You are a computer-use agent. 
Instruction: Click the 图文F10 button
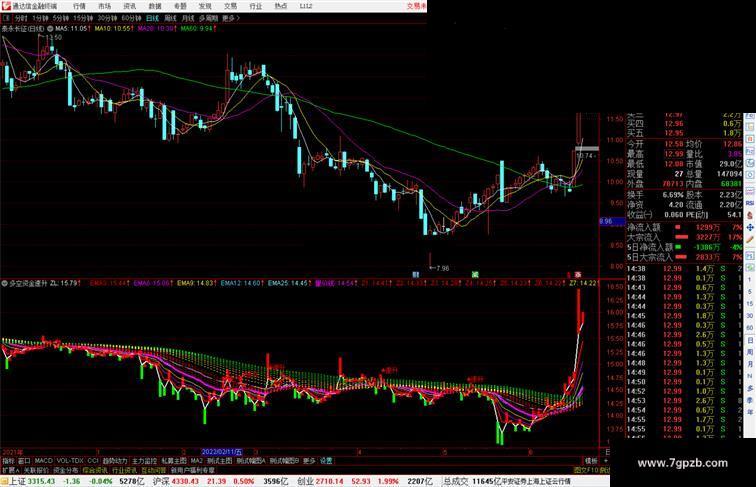586,470
